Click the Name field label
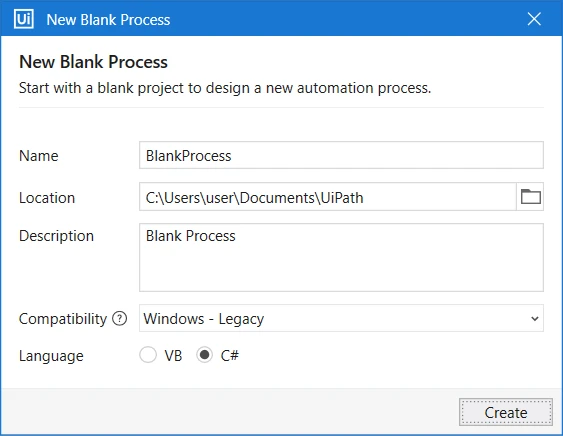Screen dimensions: 563x436 pyautogui.click(x=38, y=156)
